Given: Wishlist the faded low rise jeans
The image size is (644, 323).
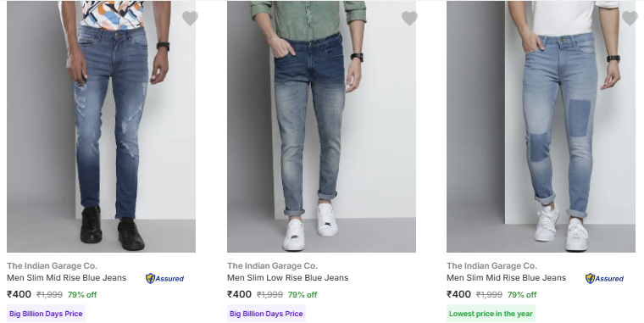Looking at the screenshot, I should [x=409, y=19].
